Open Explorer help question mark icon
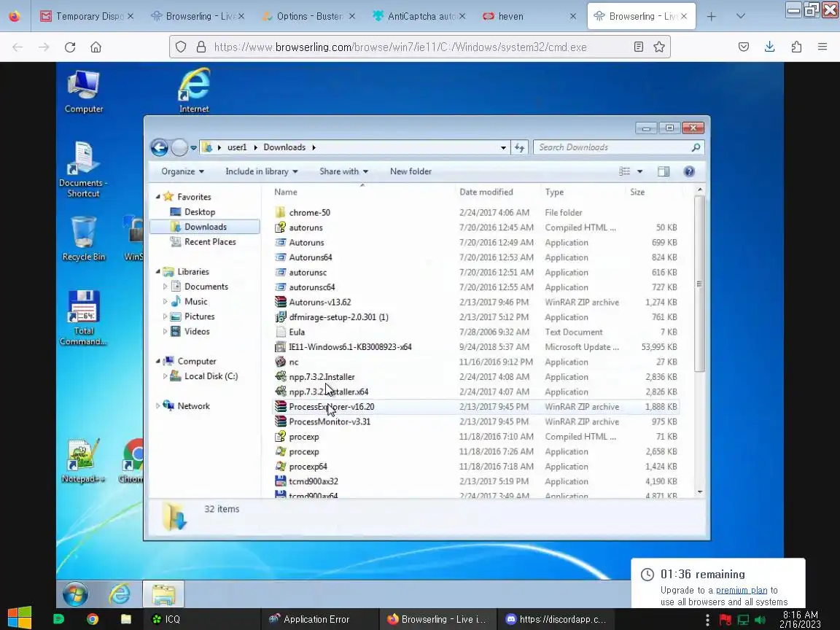The height and width of the screenshot is (630, 840). pos(689,171)
